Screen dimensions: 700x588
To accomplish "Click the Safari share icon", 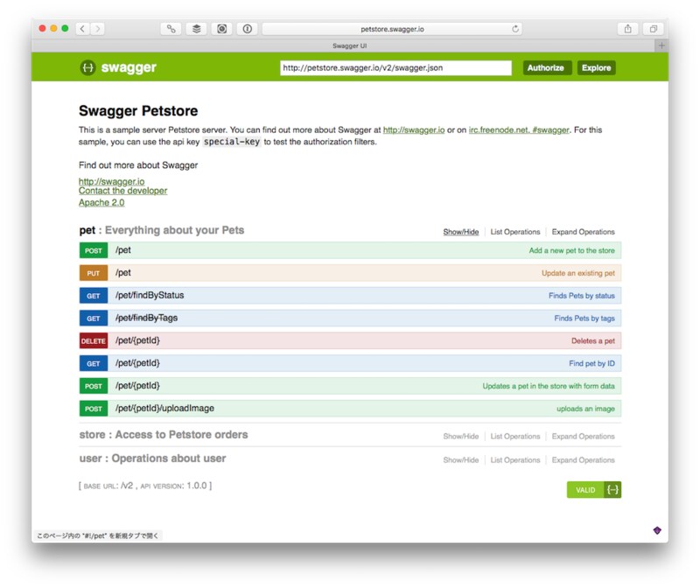I will pyautogui.click(x=628, y=29).
